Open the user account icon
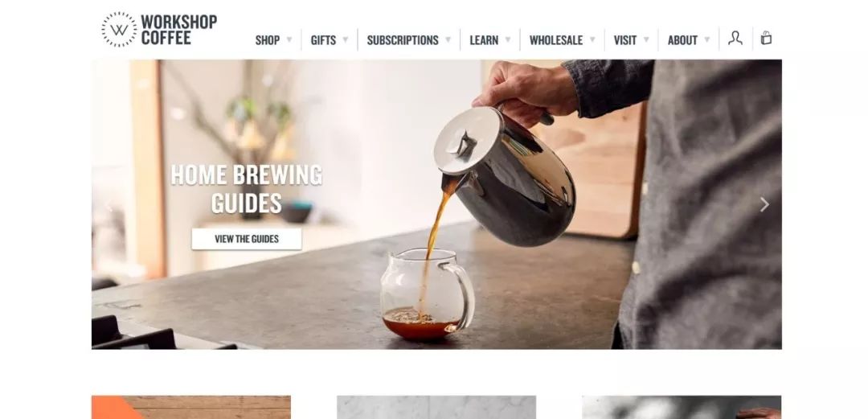Image resolution: width=868 pixels, height=419 pixels. click(x=735, y=39)
